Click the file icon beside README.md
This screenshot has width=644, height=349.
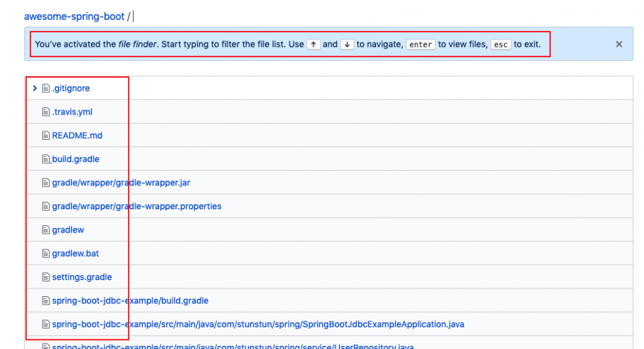[x=46, y=135]
